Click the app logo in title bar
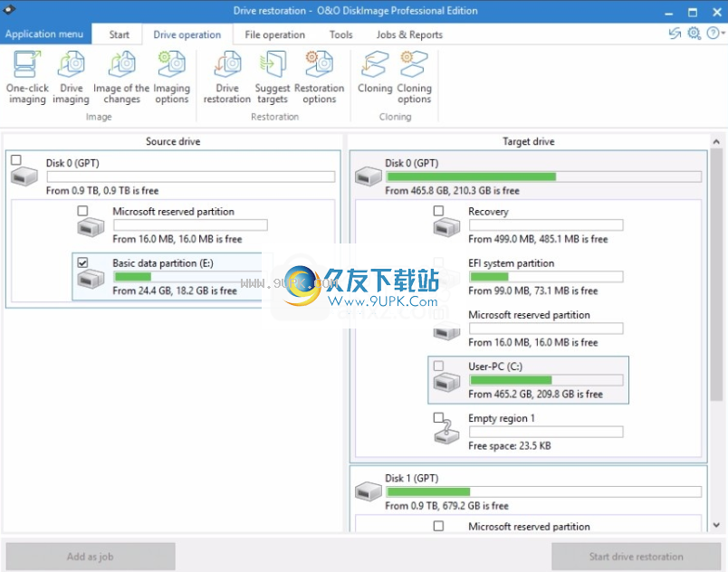The image size is (728, 572). (x=9, y=9)
